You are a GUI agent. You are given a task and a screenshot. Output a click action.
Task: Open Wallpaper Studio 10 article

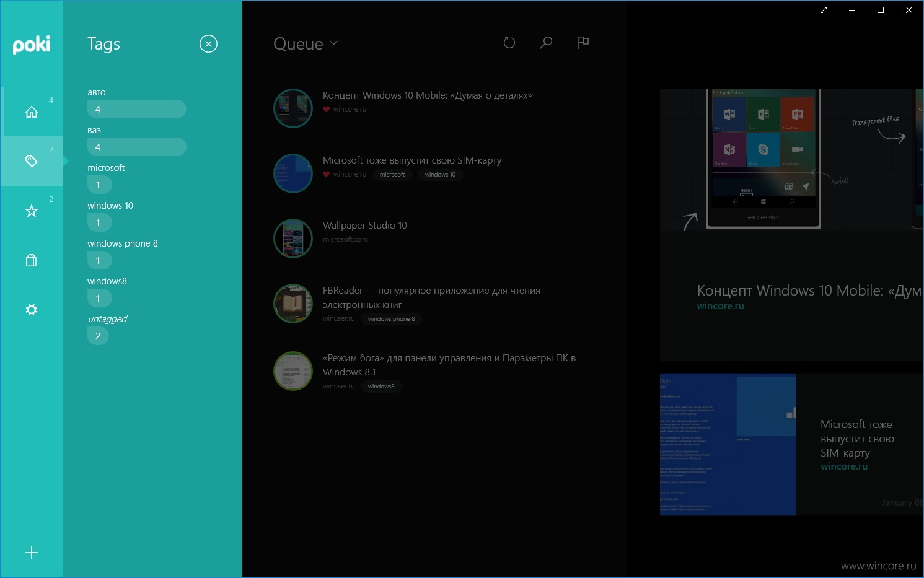pyautogui.click(x=364, y=226)
